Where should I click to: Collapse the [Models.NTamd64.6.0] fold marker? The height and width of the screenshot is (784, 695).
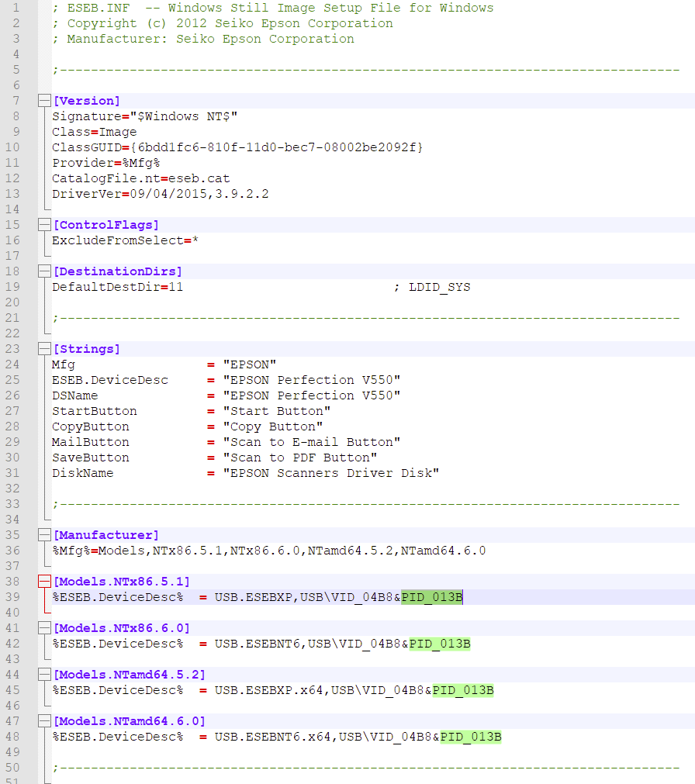tap(44, 720)
